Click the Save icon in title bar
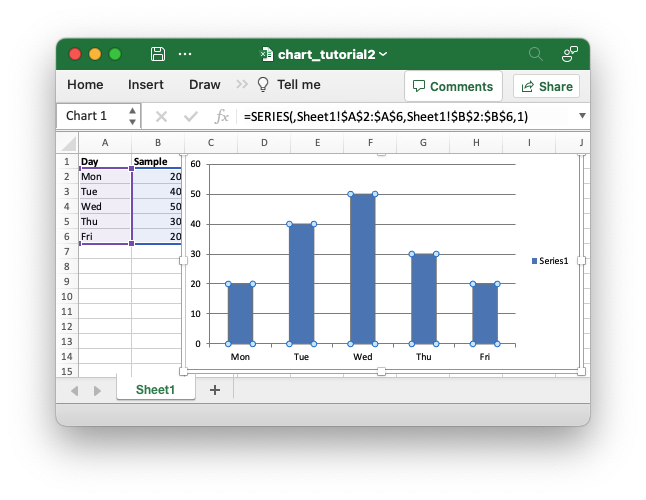The width and height of the screenshot is (646, 500). 158,54
